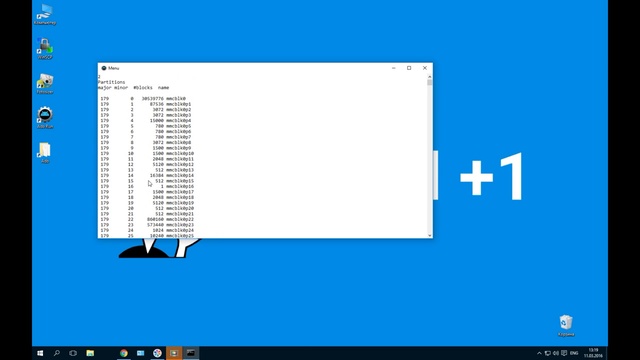The width and height of the screenshot is (640, 360).
Task: Select the Adb Run desktop shortcut
Action: click(x=45, y=118)
